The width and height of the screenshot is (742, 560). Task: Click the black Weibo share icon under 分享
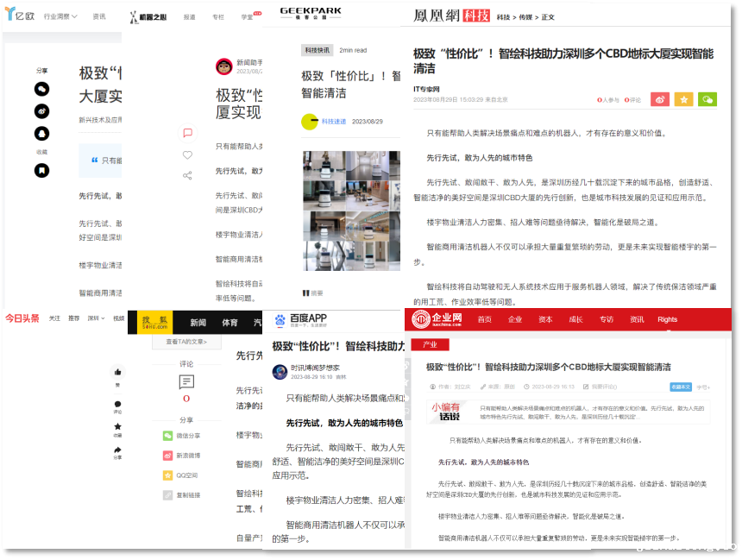(x=41, y=111)
